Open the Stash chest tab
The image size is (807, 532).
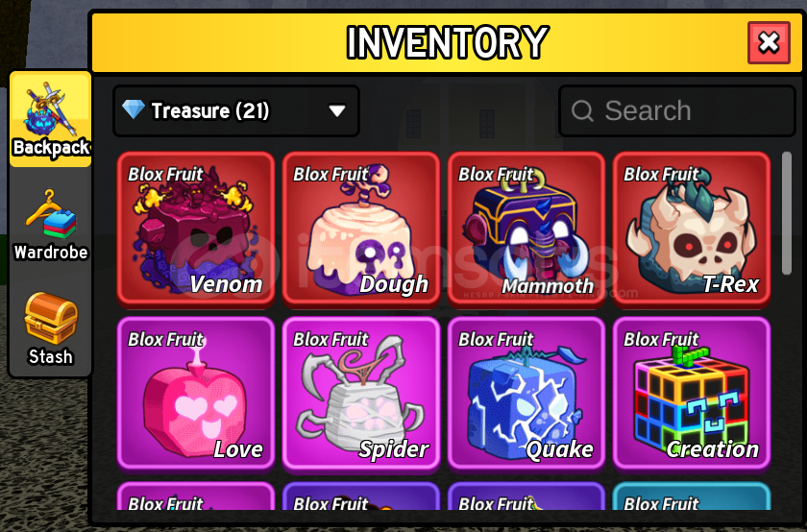click(x=50, y=328)
